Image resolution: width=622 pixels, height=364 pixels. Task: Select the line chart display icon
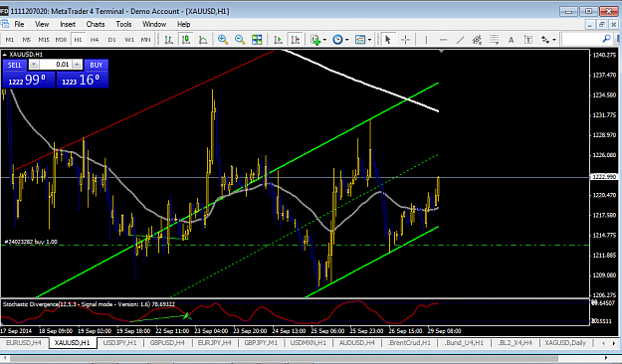tap(203, 40)
